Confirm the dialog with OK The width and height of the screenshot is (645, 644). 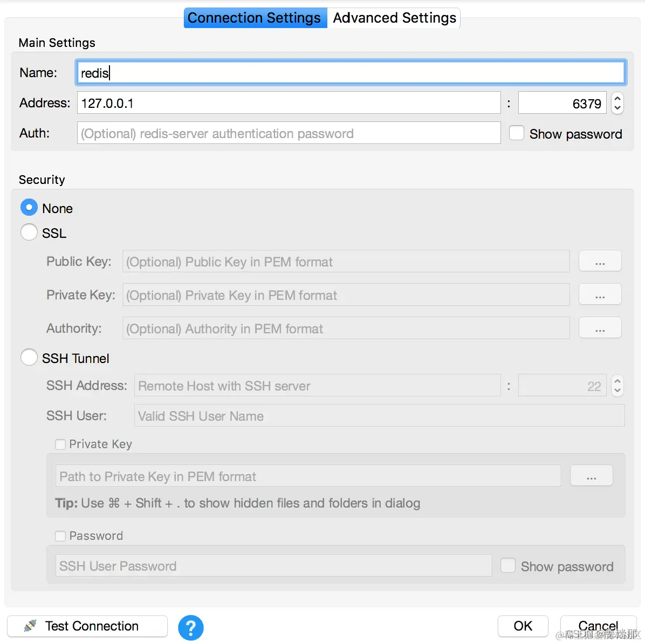pyautogui.click(x=523, y=626)
